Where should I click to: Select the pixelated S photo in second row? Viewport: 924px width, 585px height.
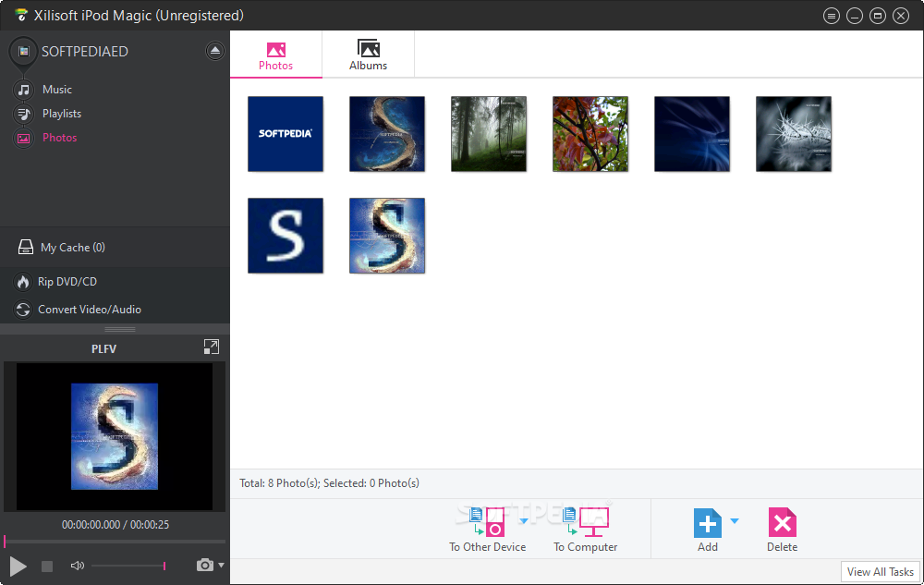click(387, 236)
